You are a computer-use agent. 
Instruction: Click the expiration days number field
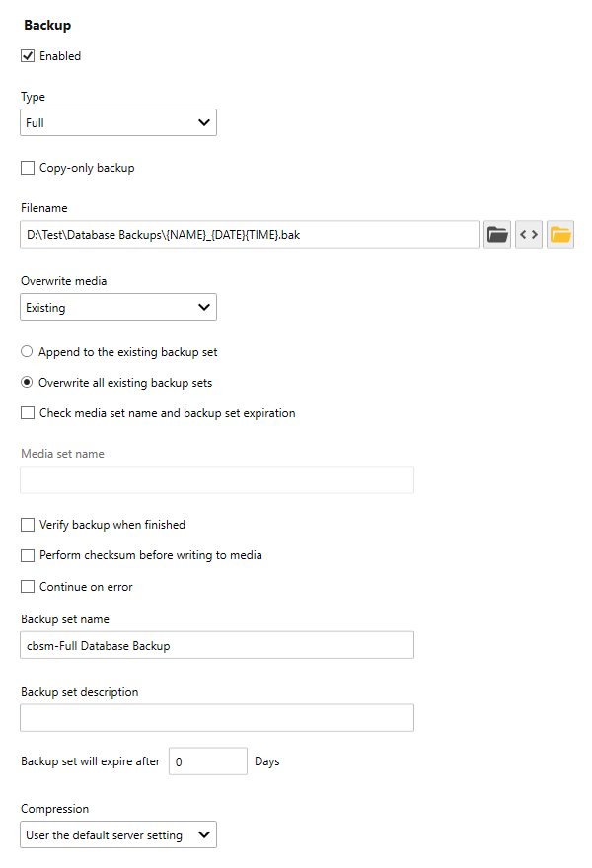[207, 761]
